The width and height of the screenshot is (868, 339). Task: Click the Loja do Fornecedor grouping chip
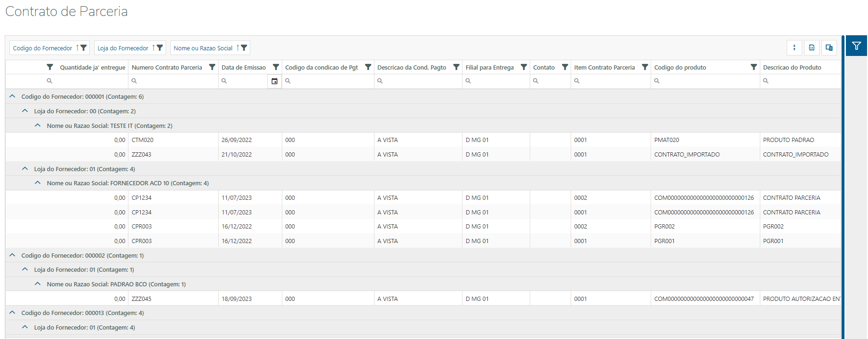[123, 48]
